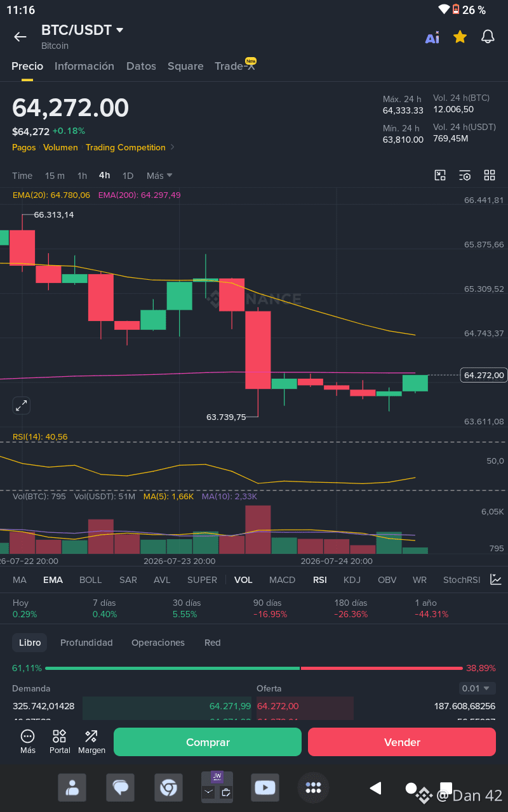Toggle the OBV indicator
This screenshot has width=508, height=812.
point(387,580)
